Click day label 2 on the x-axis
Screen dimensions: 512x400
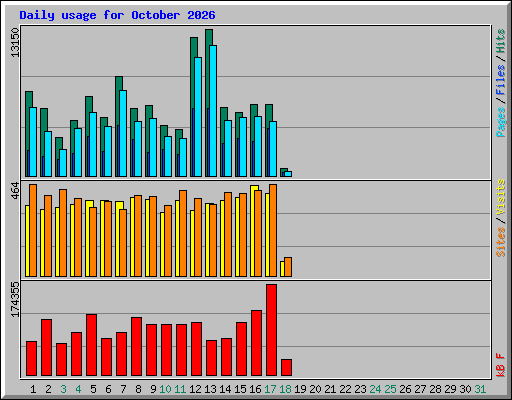[x=48, y=389]
